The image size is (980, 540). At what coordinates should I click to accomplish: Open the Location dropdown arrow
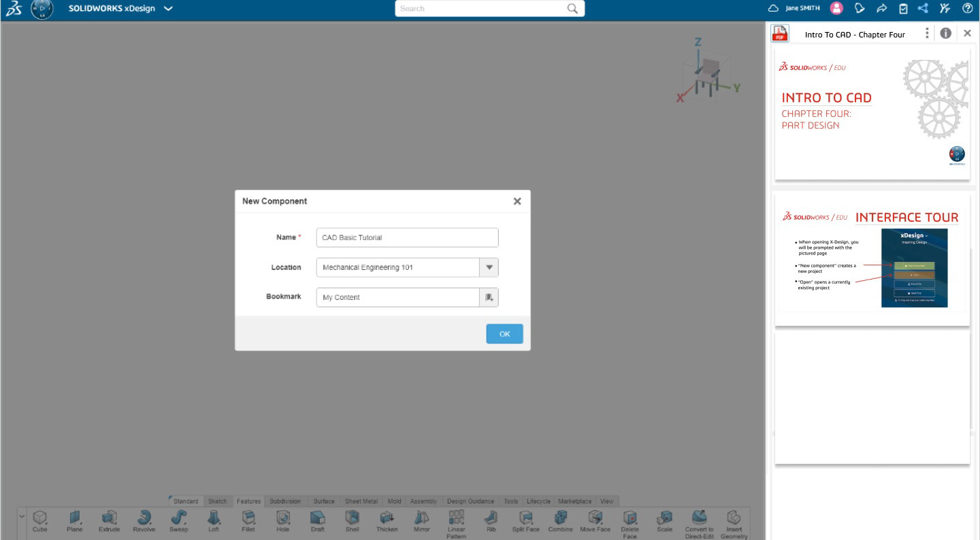pyautogui.click(x=489, y=267)
